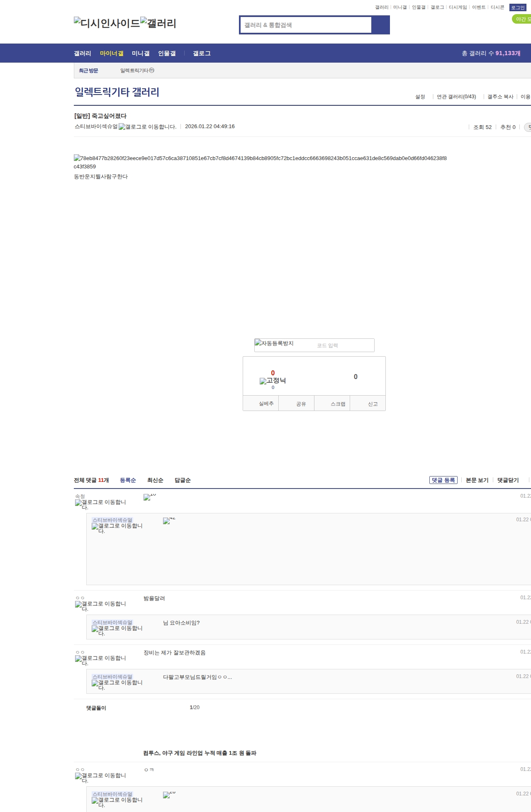Click top utility link 디시게임
Screen dimensions: 531x812
(458, 7)
